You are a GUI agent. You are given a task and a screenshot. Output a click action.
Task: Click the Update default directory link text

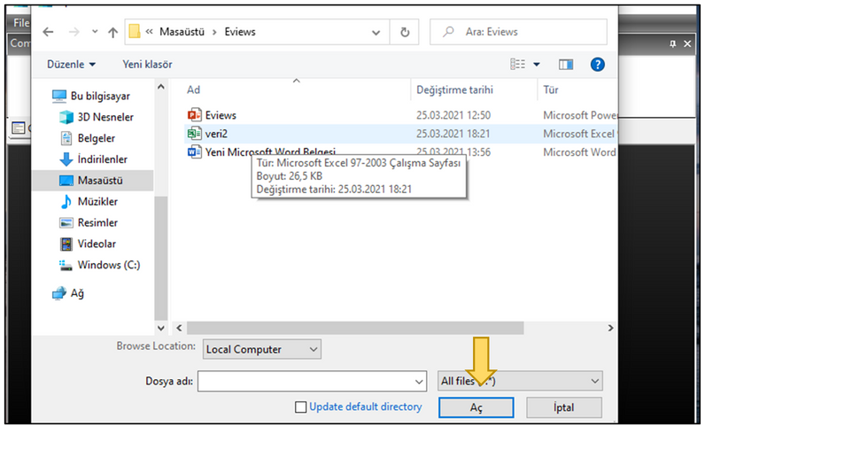coord(365,407)
